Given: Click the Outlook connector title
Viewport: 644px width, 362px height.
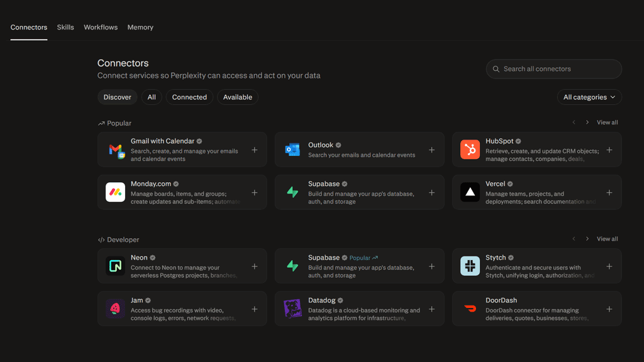Looking at the screenshot, I should (x=320, y=145).
